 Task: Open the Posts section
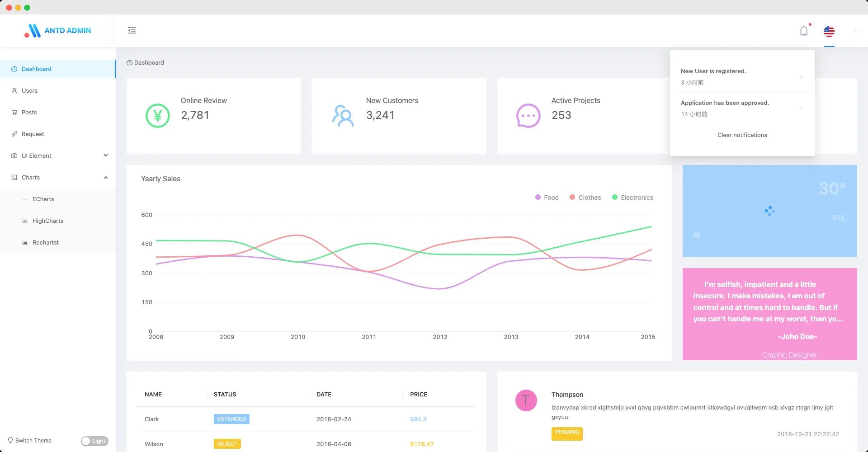pos(29,112)
